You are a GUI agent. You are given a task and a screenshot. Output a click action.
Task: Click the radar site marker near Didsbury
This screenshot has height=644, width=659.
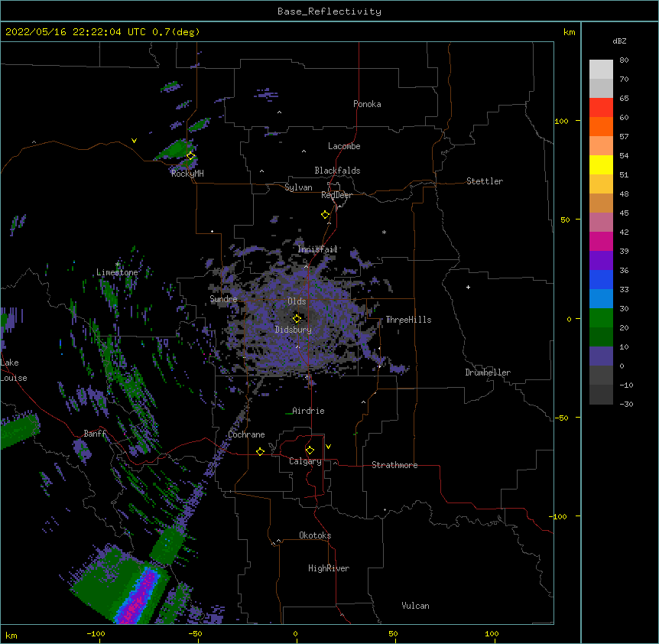click(x=297, y=319)
